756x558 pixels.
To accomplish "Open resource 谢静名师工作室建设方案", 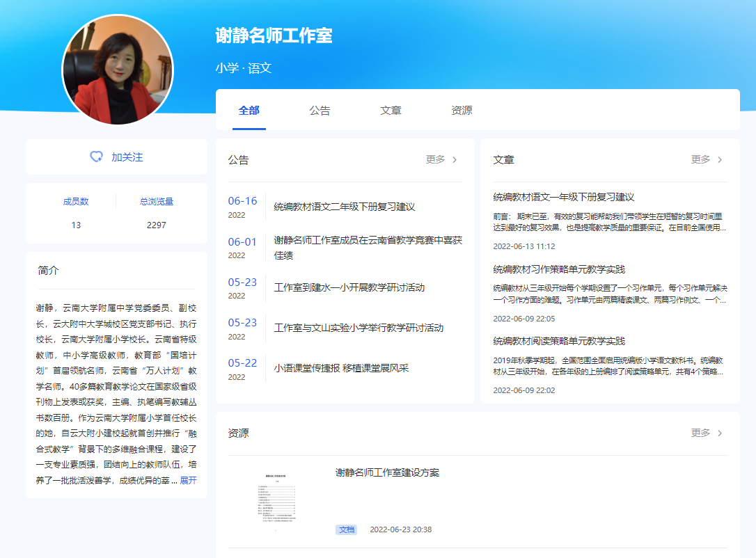I will coord(387,472).
